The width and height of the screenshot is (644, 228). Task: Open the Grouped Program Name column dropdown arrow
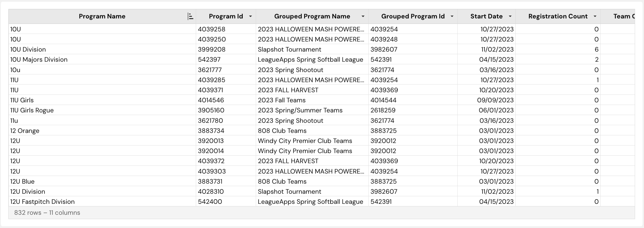tap(363, 16)
